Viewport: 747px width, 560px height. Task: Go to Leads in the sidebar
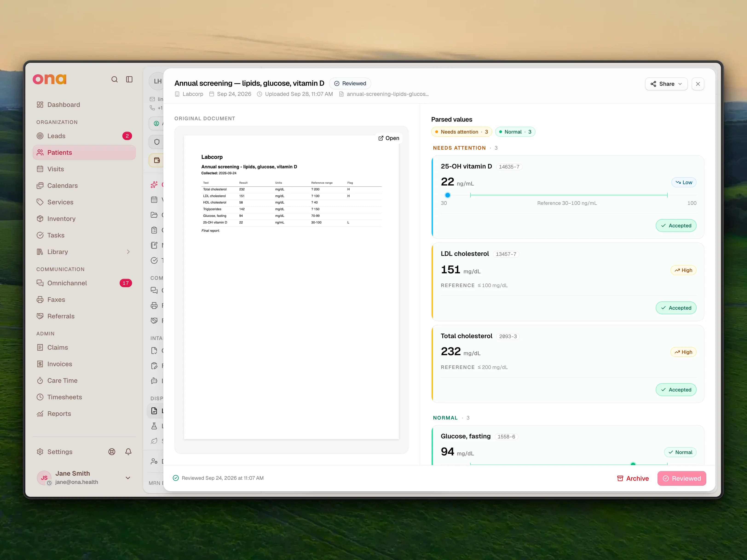[84, 136]
